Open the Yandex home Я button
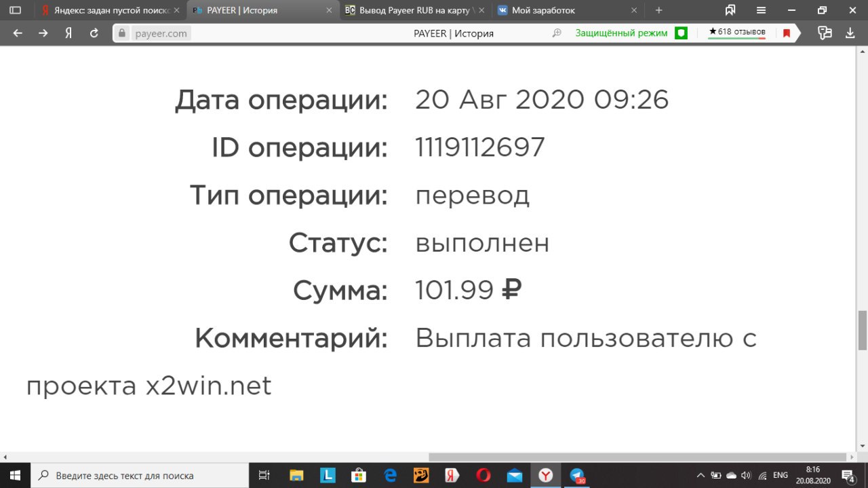Image resolution: width=868 pixels, height=488 pixels. [68, 33]
